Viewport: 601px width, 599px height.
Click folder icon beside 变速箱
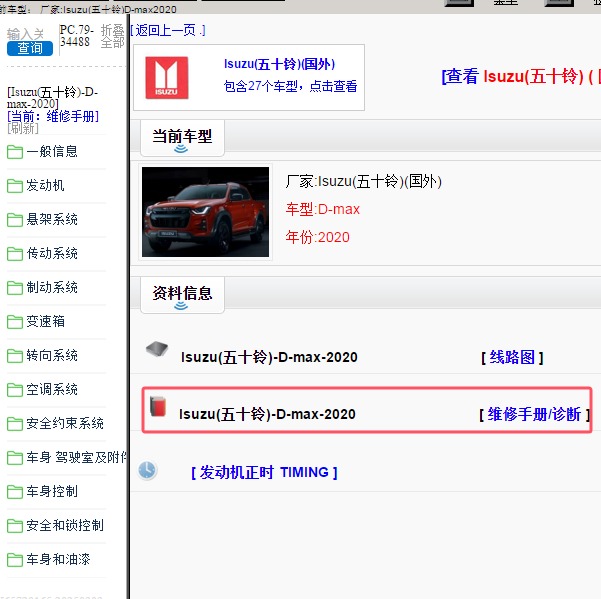pyautogui.click(x=15, y=322)
